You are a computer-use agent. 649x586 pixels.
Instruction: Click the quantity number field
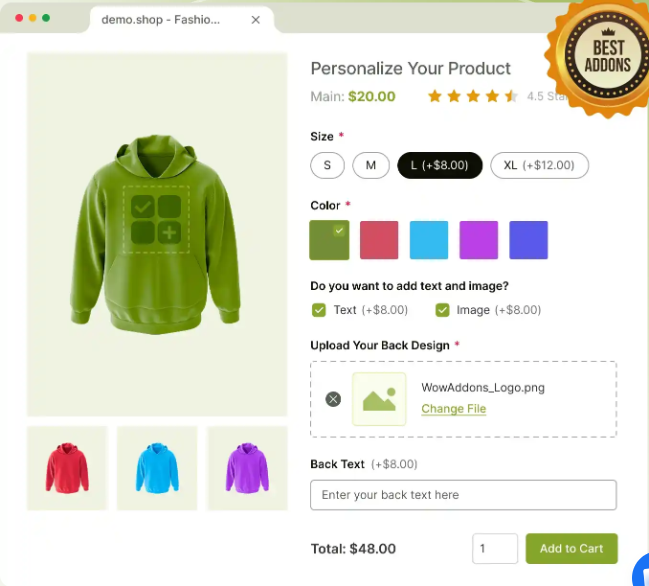click(x=495, y=549)
